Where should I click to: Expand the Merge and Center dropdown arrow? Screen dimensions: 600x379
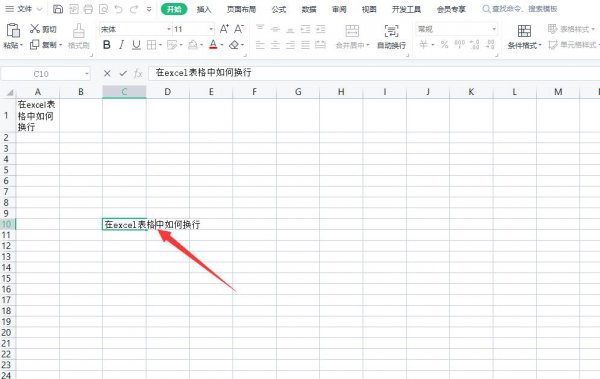click(368, 45)
